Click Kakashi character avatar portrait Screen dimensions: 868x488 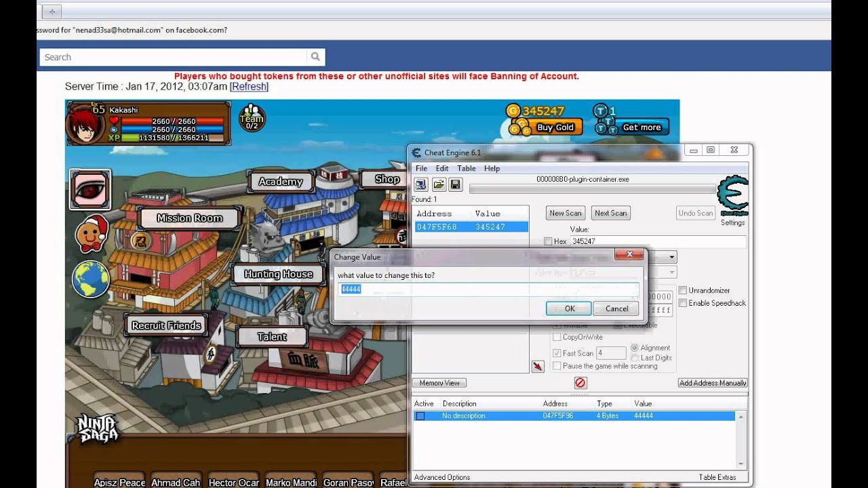[85, 124]
